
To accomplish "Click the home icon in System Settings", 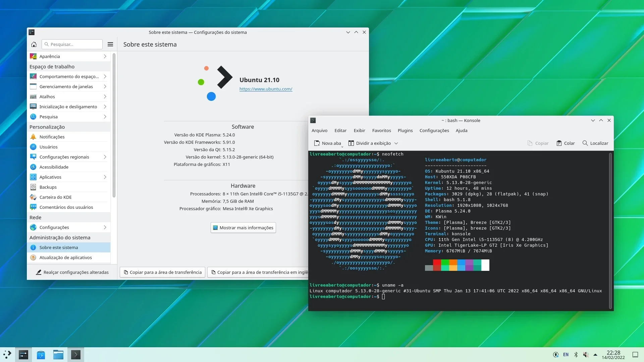I will (x=34, y=44).
